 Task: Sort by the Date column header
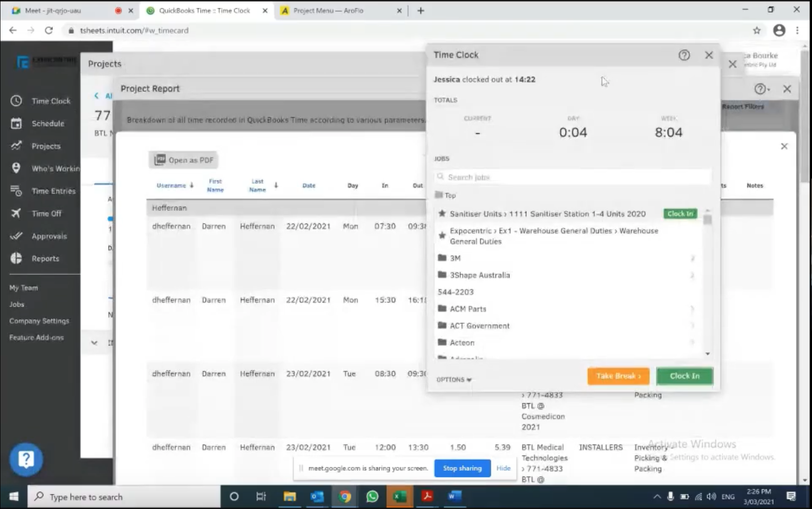coord(308,185)
